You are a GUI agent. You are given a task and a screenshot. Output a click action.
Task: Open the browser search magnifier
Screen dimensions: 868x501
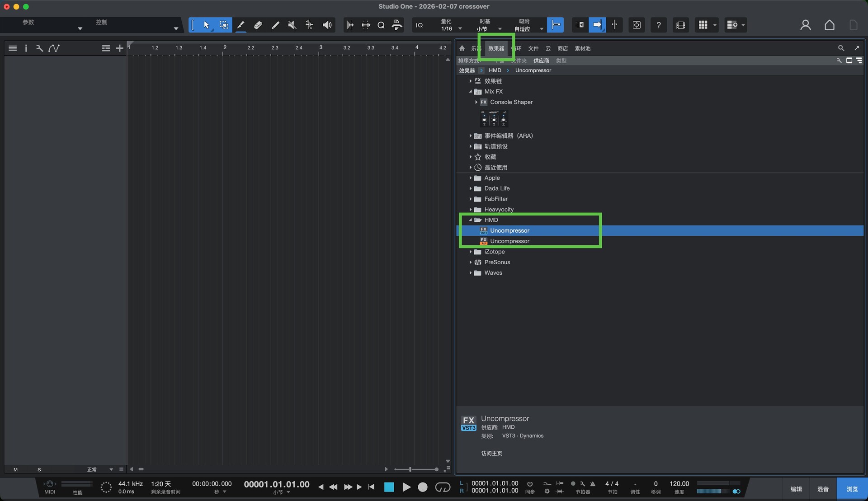[841, 48]
